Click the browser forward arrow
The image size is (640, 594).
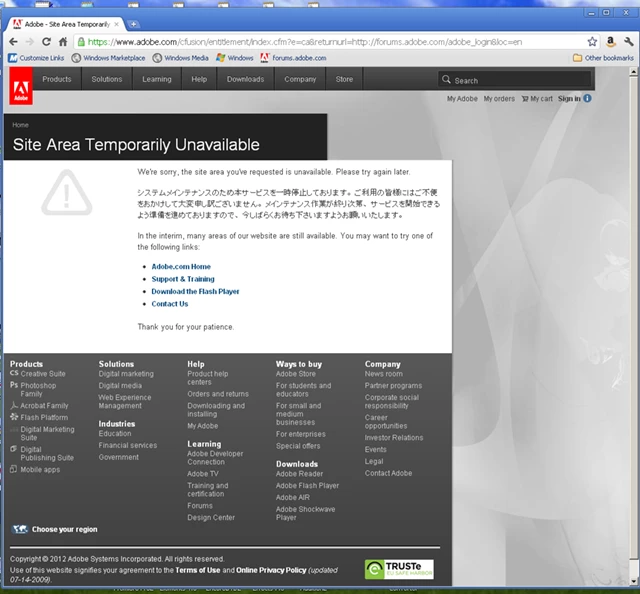tap(30, 42)
